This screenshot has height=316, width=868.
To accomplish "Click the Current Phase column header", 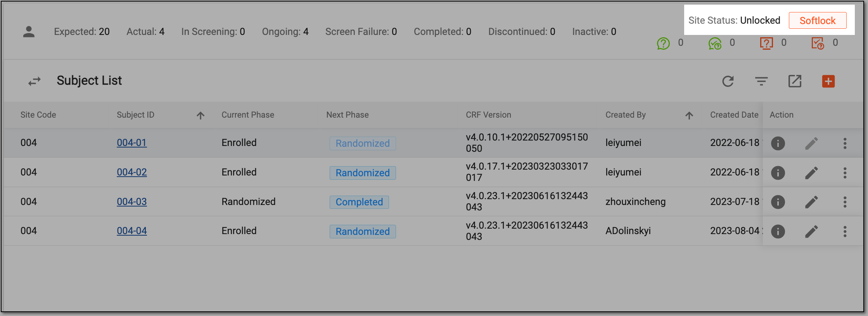I will tap(248, 115).
